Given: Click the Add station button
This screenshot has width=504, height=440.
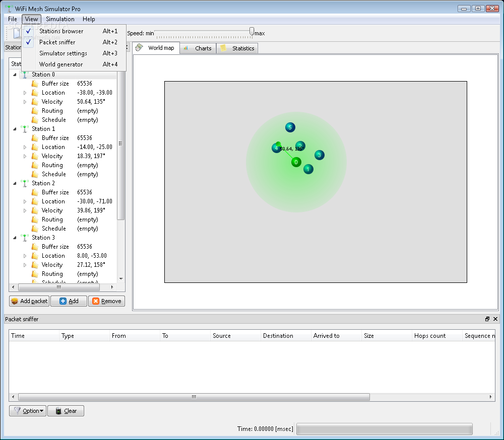Looking at the screenshot, I should tap(69, 301).
